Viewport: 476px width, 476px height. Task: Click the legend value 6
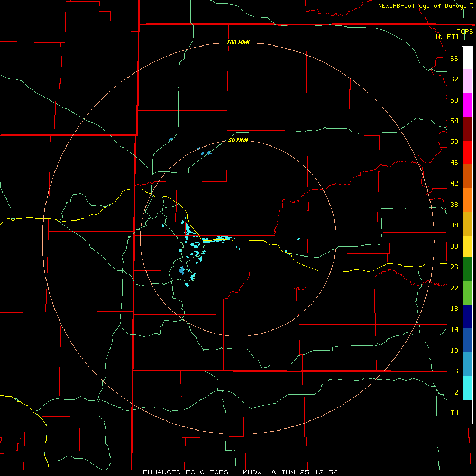pos(456,371)
